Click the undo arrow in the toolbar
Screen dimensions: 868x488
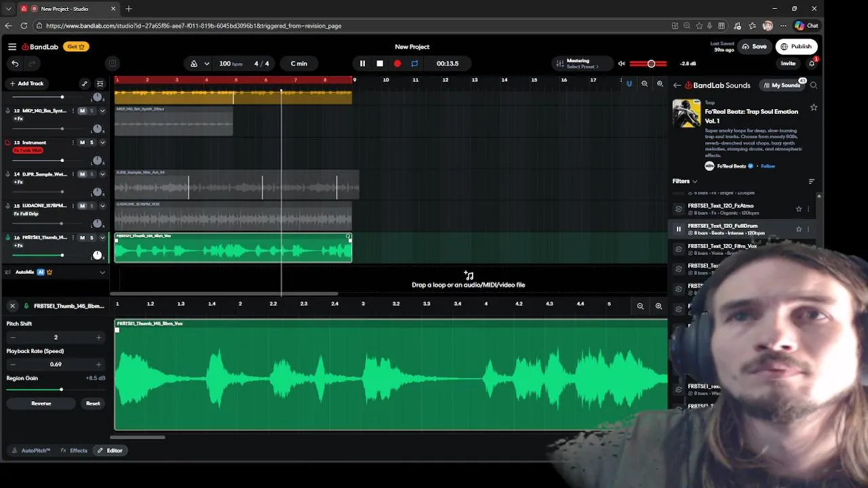tap(15, 64)
